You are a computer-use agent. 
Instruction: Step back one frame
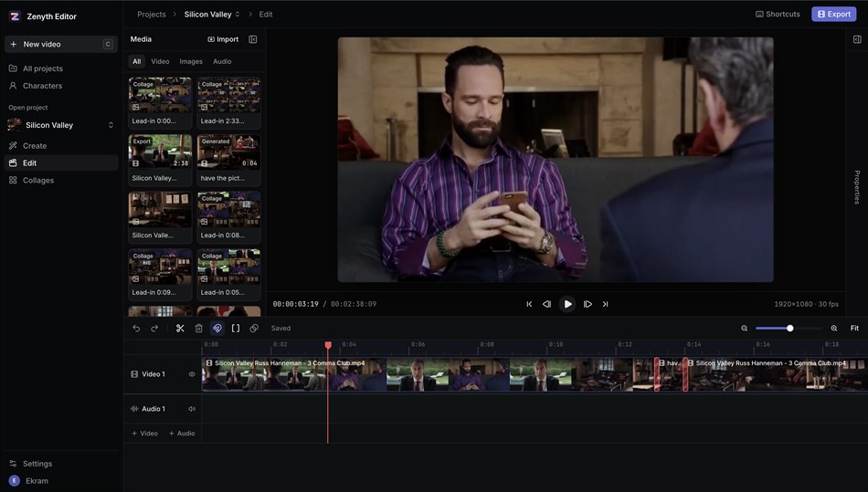pos(547,304)
